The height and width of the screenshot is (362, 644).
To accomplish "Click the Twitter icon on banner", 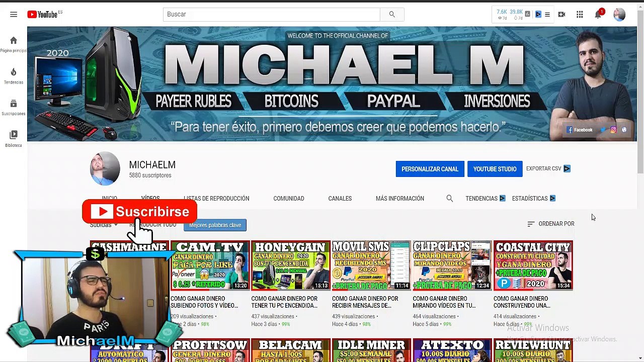I will point(603,130).
